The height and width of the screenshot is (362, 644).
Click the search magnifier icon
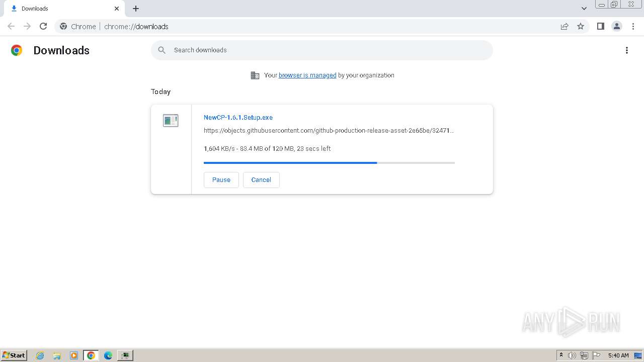coord(162,50)
